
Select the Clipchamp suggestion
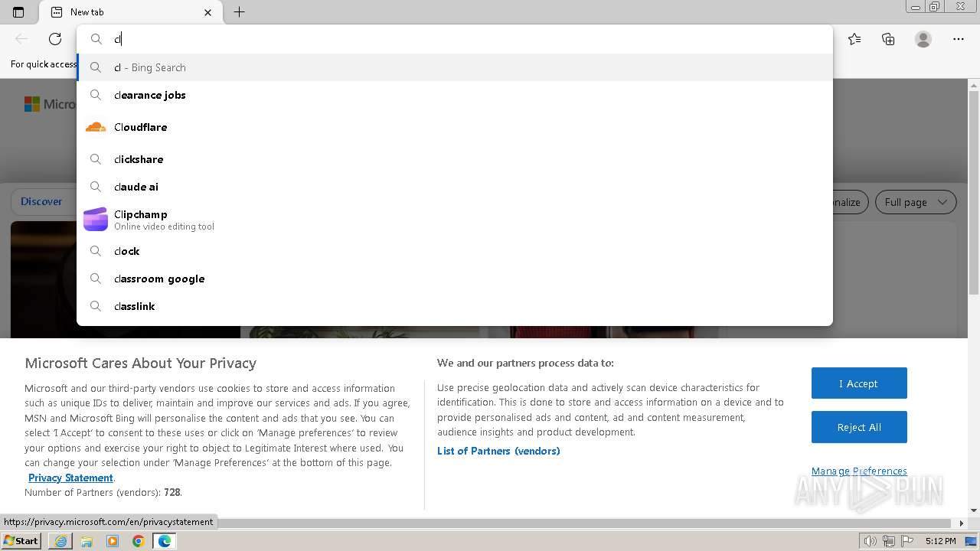pyautogui.click(x=455, y=220)
